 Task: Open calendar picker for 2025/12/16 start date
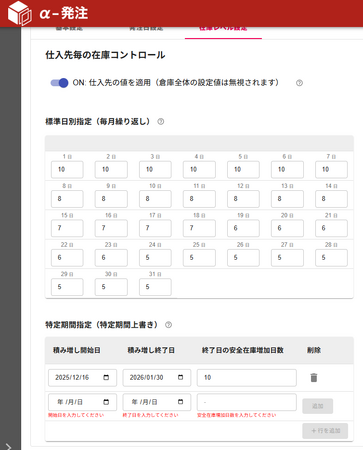tap(106, 377)
